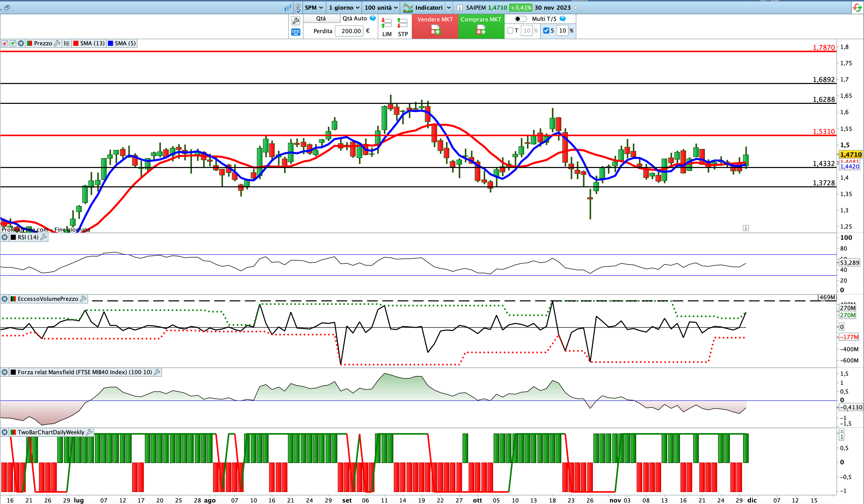Click the current price tag 1,4710
Screen dimensions: 864x504
851,155
